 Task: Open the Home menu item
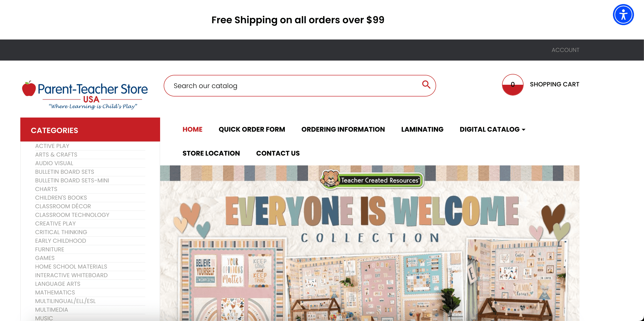(192, 129)
